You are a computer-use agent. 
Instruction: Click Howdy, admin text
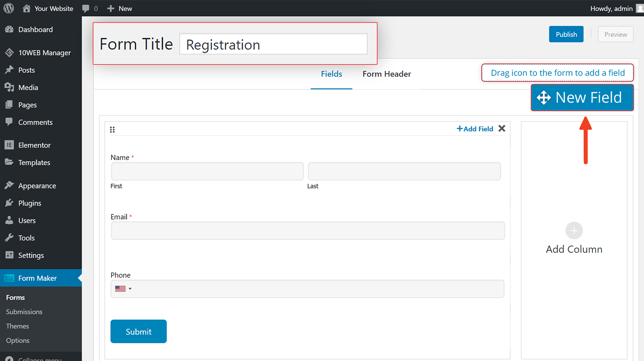coord(611,9)
